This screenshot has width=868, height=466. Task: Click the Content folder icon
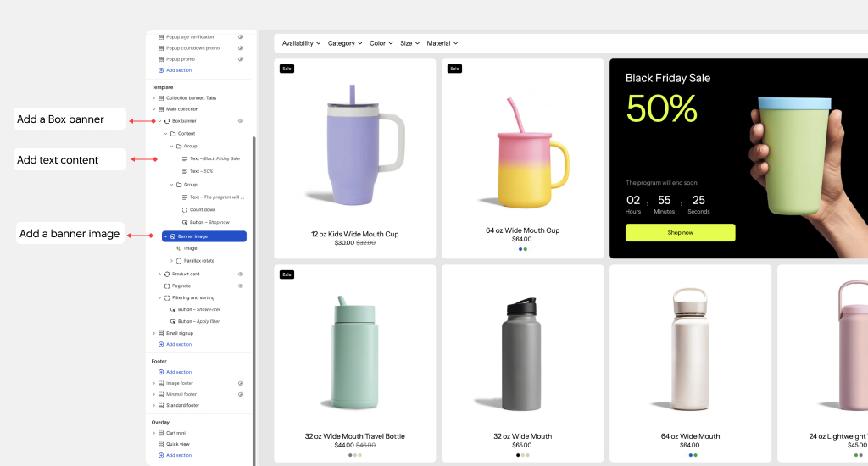pyautogui.click(x=173, y=133)
